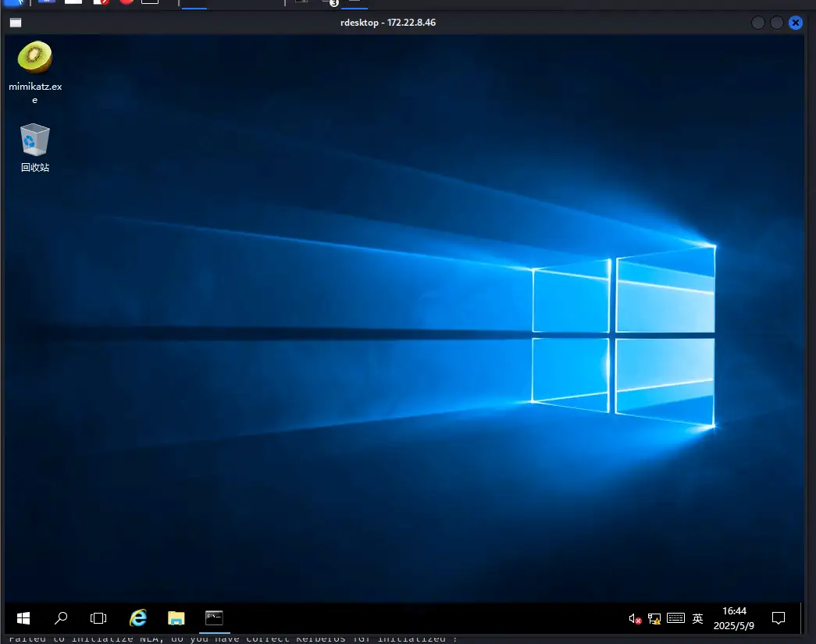Launch Internet Explorer from the taskbar

pyautogui.click(x=138, y=618)
